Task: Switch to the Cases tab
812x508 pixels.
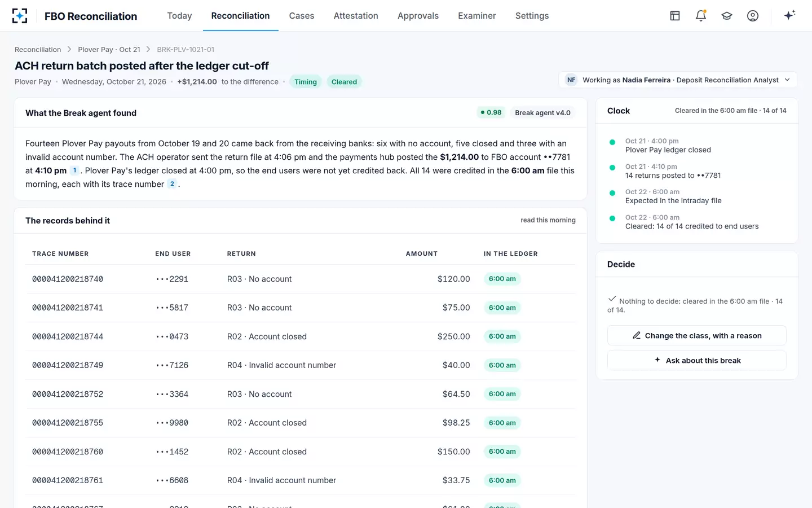Action: (x=302, y=16)
